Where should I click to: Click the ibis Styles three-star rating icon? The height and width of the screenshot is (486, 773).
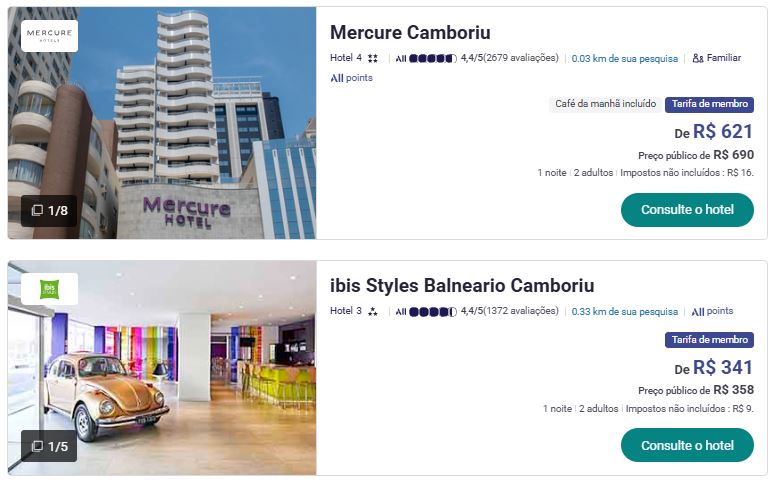click(x=373, y=312)
